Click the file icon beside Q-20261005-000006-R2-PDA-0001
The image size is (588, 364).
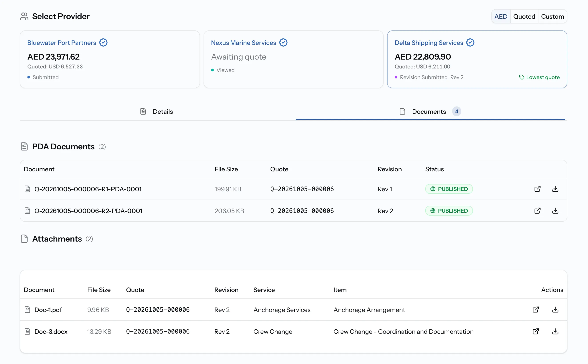point(27,211)
